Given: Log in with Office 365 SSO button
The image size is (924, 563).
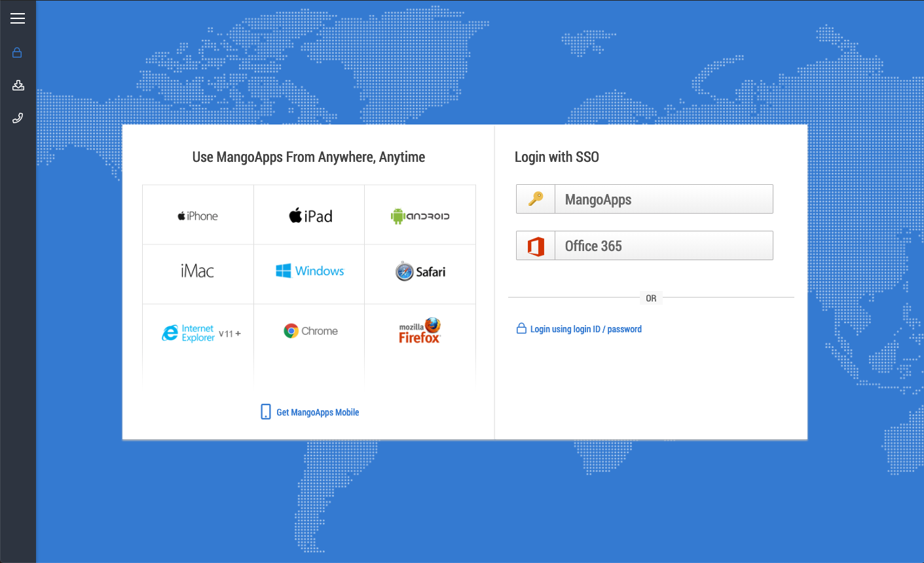Looking at the screenshot, I should pos(644,245).
